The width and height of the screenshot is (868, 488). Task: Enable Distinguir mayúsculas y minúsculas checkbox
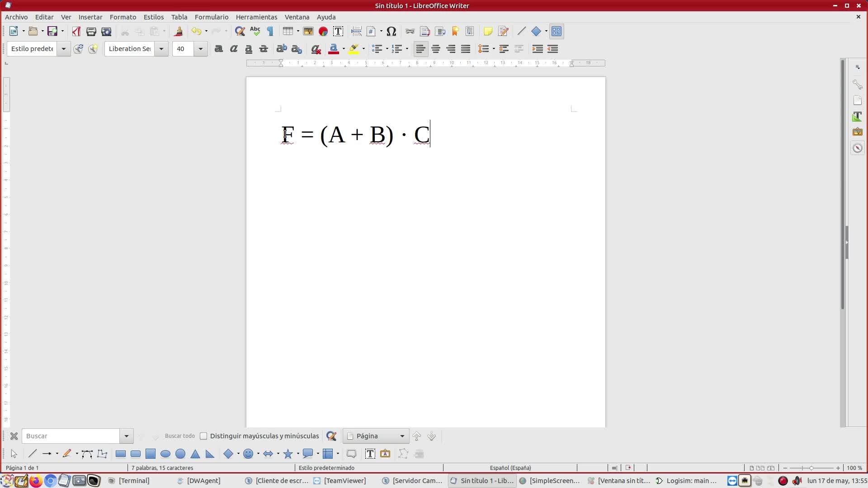tap(203, 436)
